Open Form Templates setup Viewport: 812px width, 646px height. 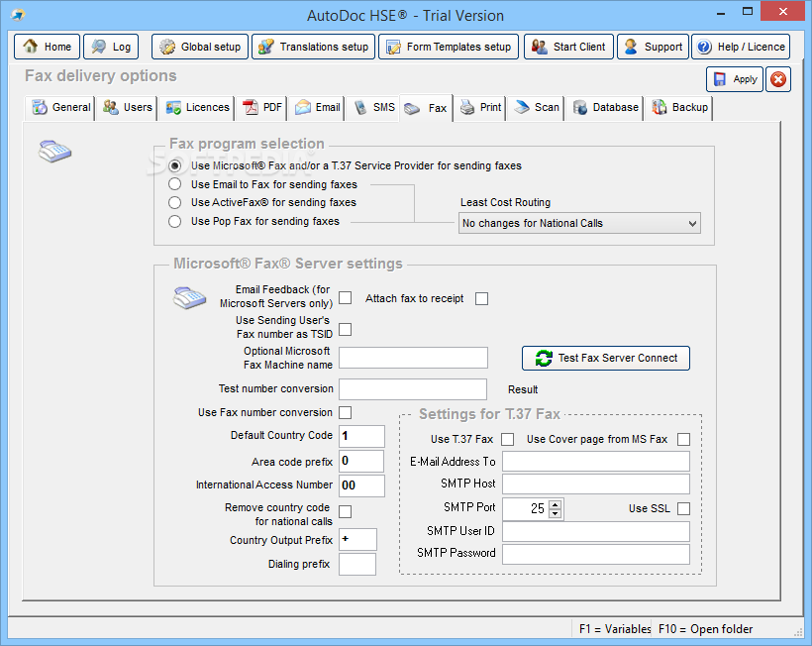tap(449, 47)
